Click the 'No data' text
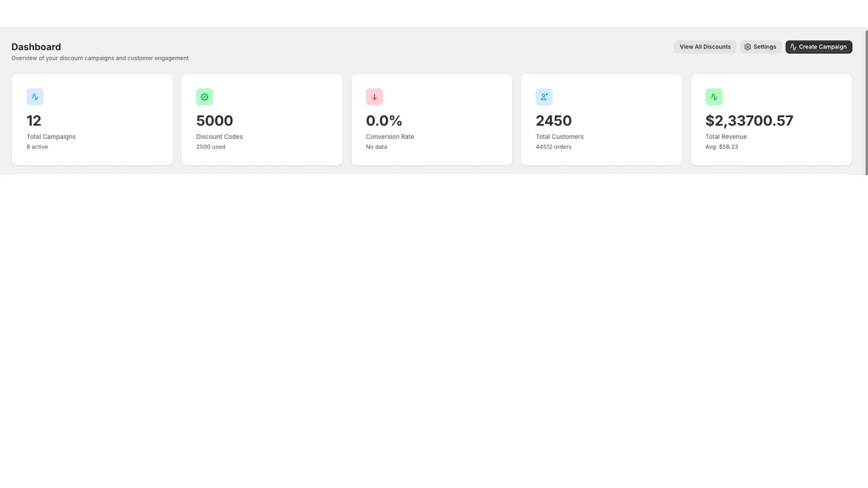The height and width of the screenshot is (488, 868). [x=376, y=147]
